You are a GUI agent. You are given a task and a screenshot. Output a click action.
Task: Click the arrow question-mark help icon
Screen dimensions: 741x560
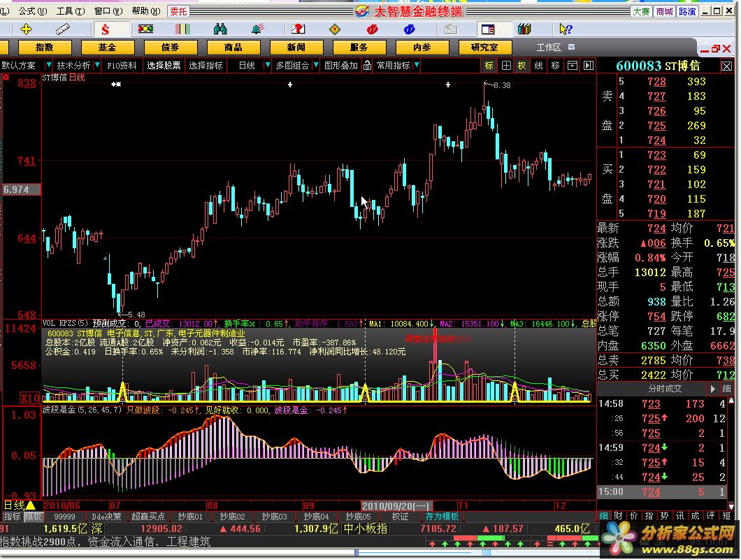(566, 29)
